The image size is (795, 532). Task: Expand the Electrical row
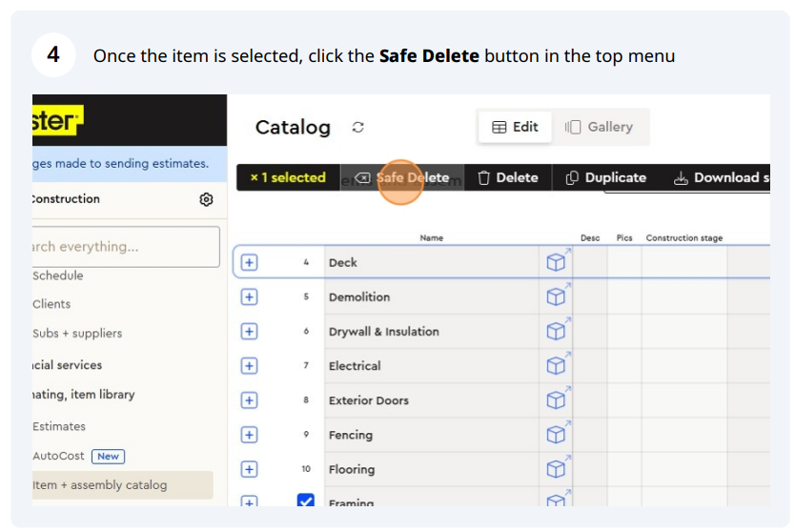click(x=249, y=366)
